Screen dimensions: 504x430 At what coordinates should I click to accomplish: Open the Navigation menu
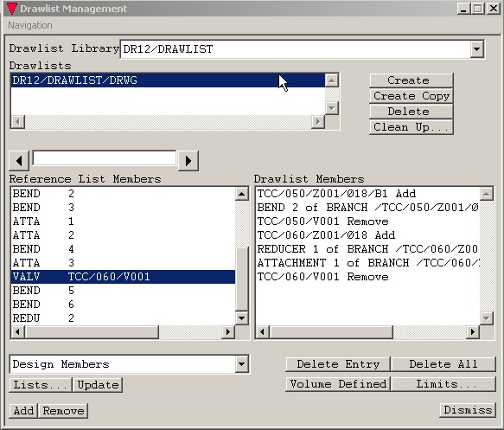coord(30,25)
